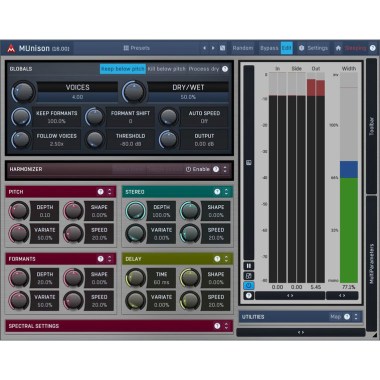Toggle the Process dry option

click(204, 69)
